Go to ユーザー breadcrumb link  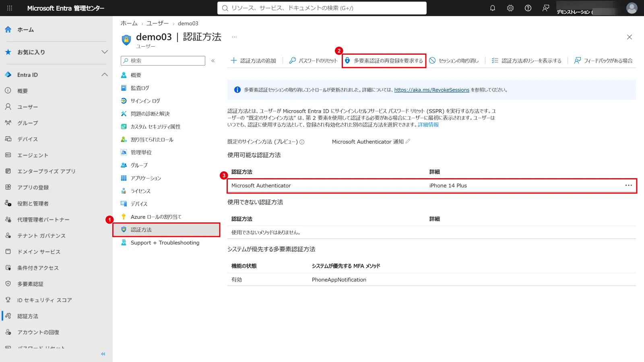(x=158, y=23)
